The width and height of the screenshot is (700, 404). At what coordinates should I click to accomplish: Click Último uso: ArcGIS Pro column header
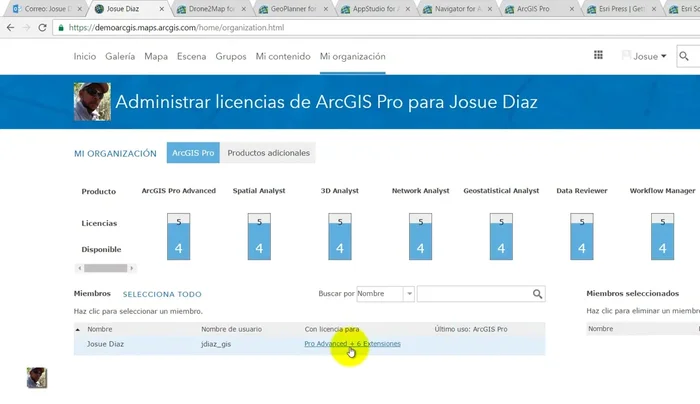[x=471, y=329]
